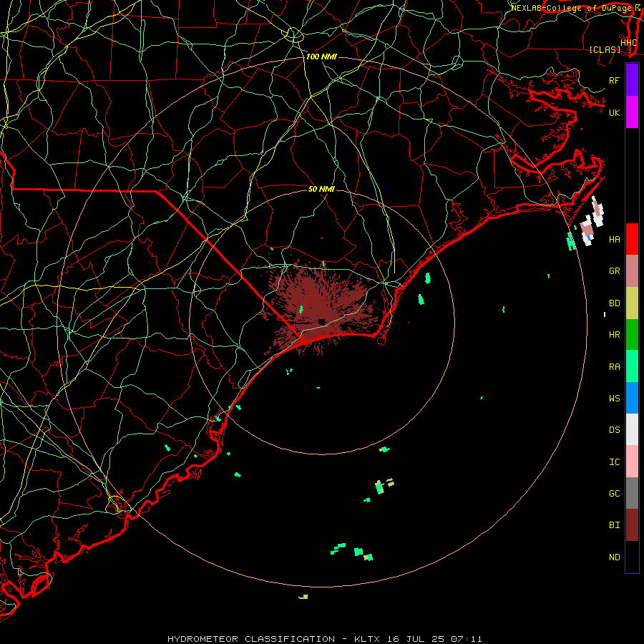Click the Hydrometeor Classification KLTX title caption
The image size is (644, 644).
[324, 639]
